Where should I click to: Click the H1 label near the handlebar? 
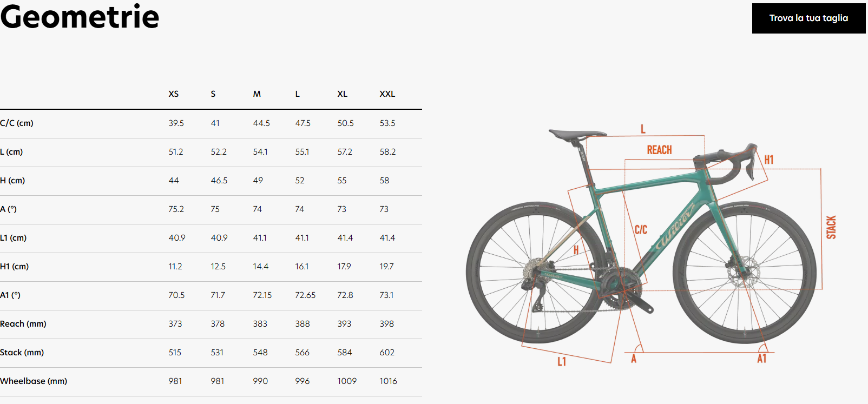pos(768,160)
